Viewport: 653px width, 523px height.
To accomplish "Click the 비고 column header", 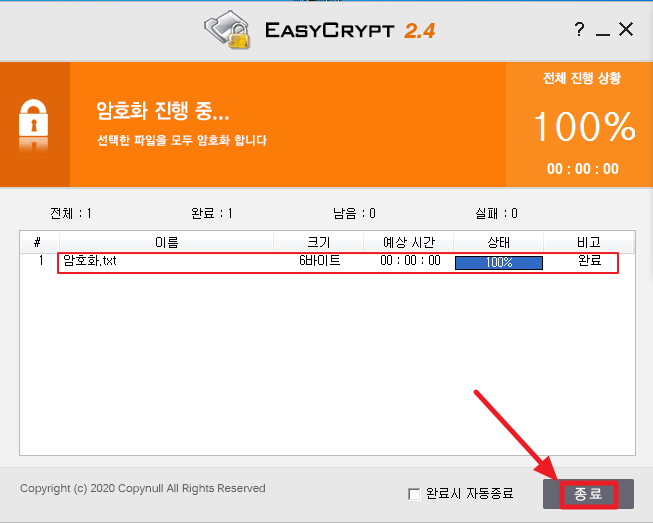I will (x=589, y=242).
